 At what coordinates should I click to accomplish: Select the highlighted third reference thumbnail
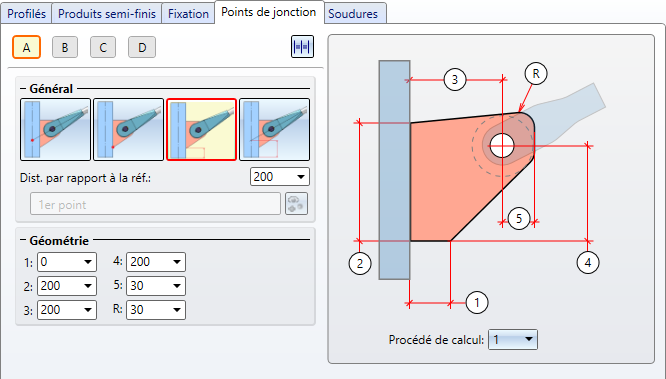pos(201,130)
